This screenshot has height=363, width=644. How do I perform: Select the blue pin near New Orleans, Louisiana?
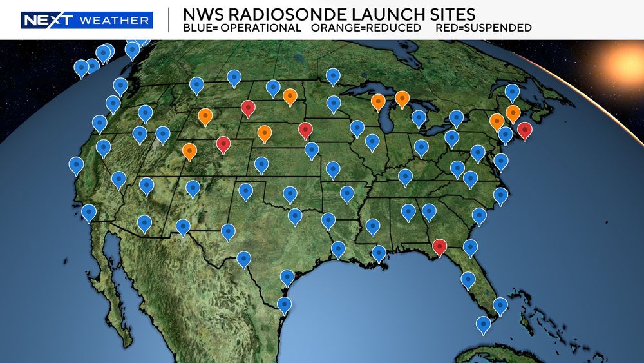point(379,254)
